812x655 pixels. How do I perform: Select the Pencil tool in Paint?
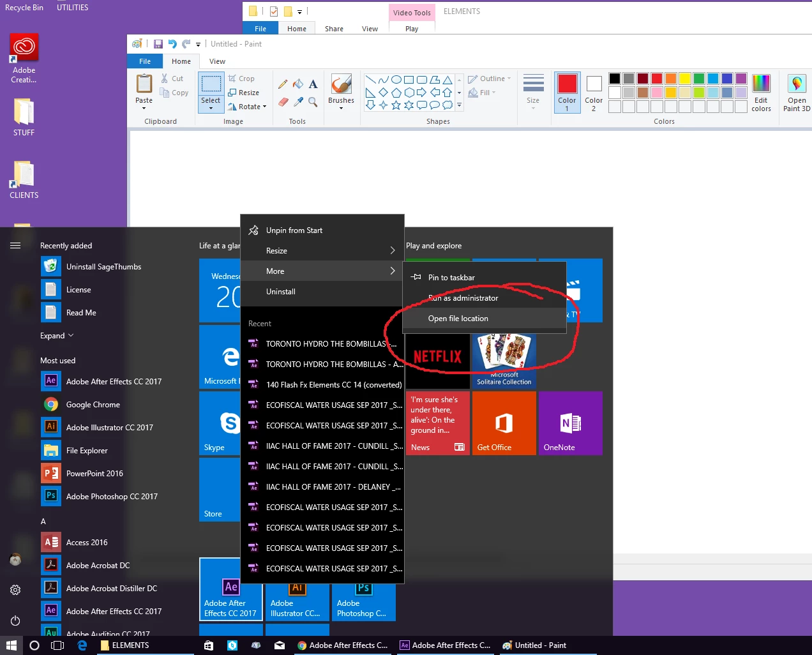[x=283, y=84]
